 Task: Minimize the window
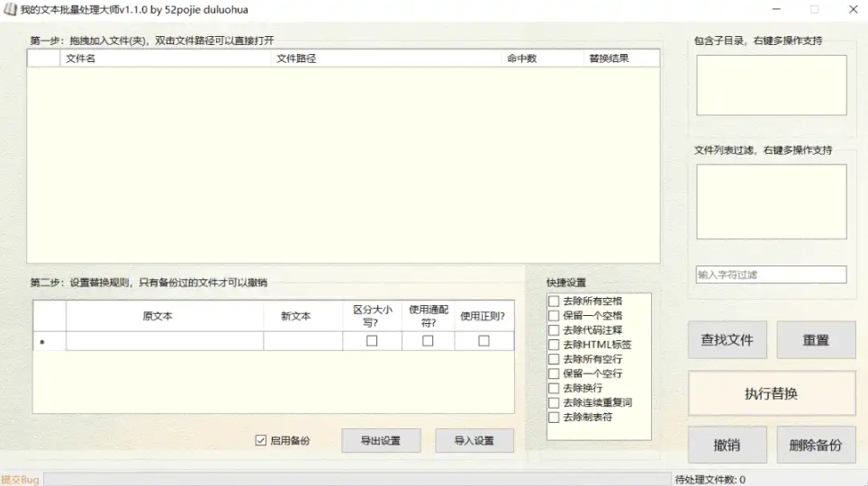(776, 9)
